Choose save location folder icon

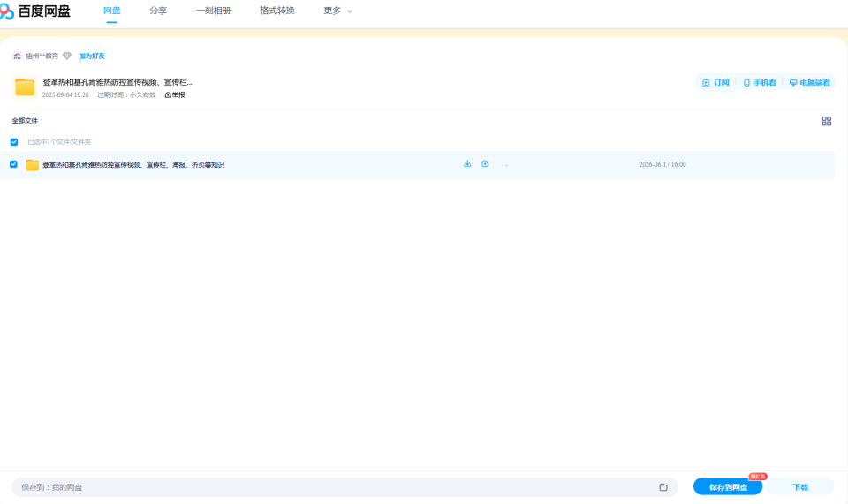click(663, 487)
